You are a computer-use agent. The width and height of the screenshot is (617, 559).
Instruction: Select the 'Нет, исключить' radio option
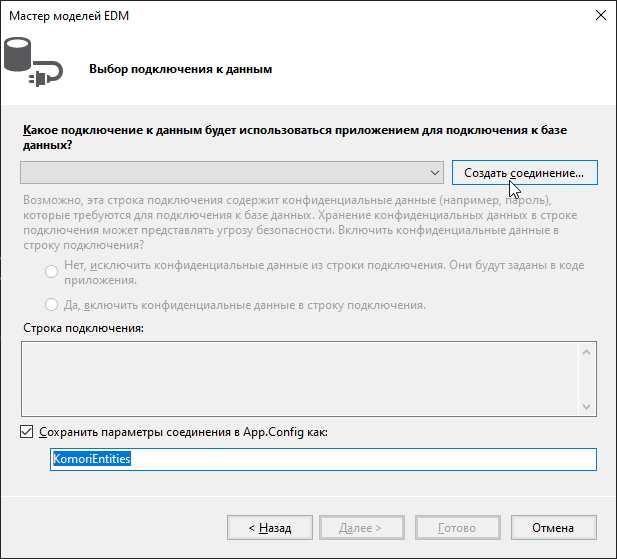click(x=52, y=273)
